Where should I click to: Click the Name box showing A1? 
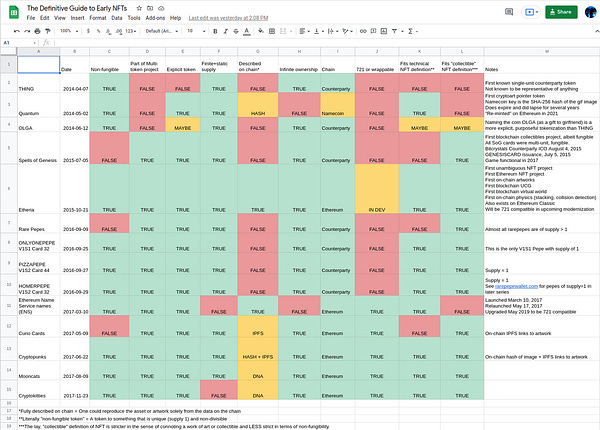(x=19, y=43)
